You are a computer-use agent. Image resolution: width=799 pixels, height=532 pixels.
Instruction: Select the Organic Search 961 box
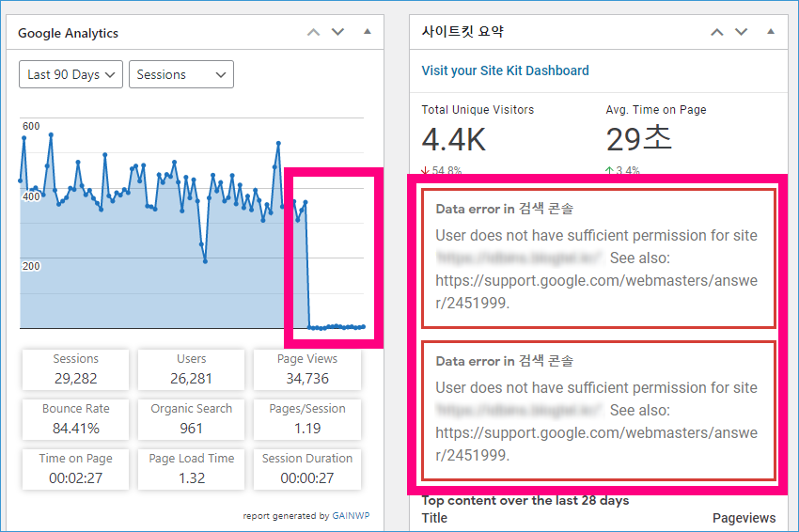pos(191,419)
